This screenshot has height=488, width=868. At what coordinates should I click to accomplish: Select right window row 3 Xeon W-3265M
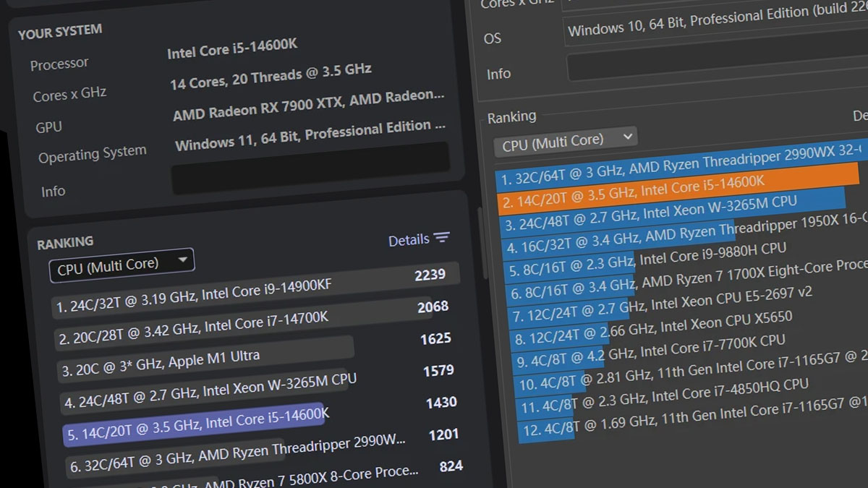tap(673, 212)
